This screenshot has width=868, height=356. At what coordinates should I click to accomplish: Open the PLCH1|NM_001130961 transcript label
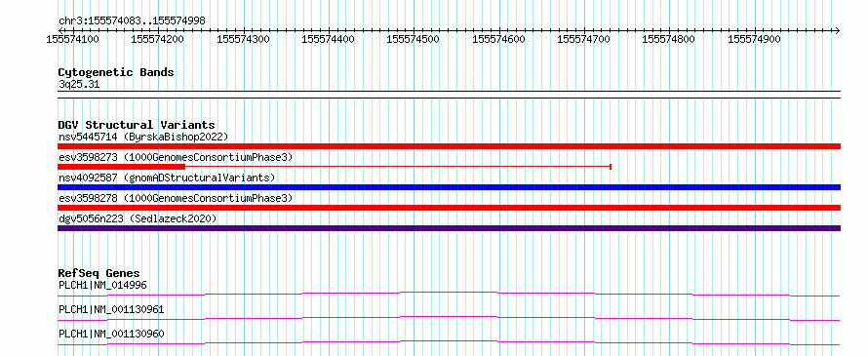[x=111, y=309]
